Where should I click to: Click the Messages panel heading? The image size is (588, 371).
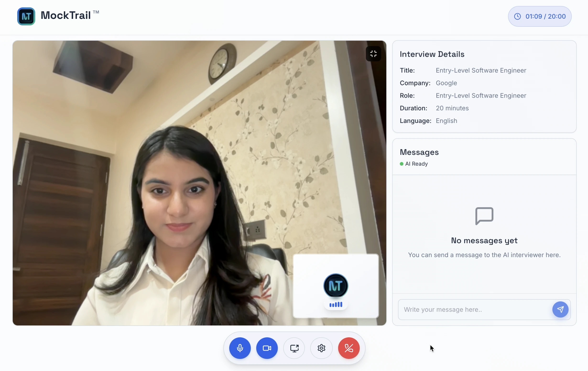point(419,152)
